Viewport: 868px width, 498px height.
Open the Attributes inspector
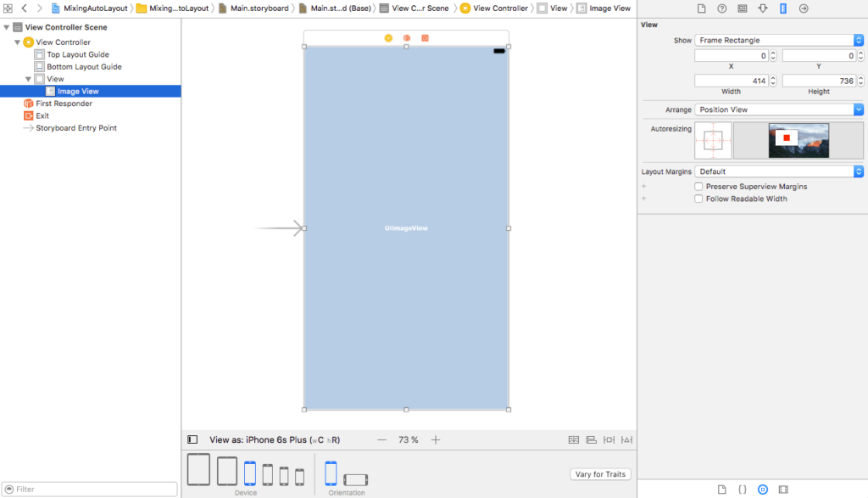762,8
